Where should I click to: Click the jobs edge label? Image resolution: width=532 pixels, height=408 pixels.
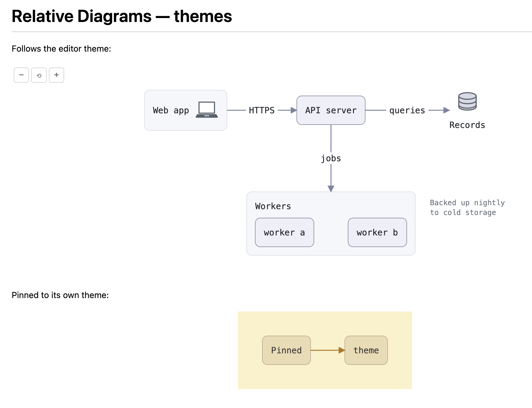[331, 158]
